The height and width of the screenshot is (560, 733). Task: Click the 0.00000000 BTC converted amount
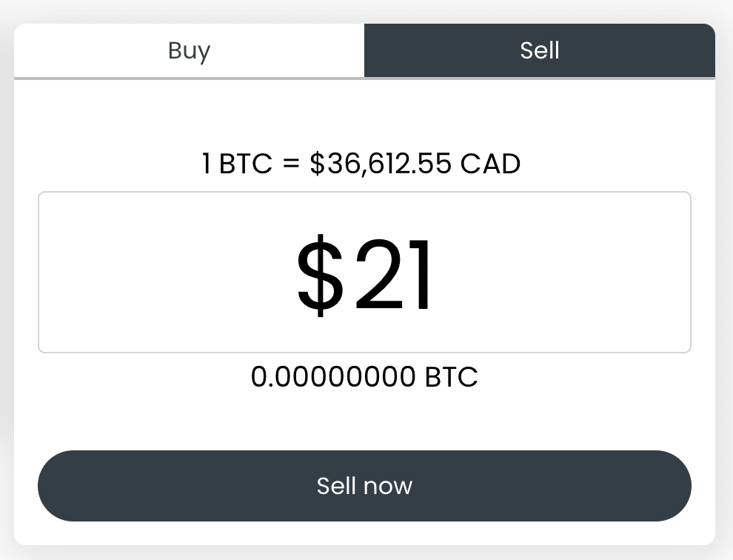pyautogui.click(x=364, y=377)
